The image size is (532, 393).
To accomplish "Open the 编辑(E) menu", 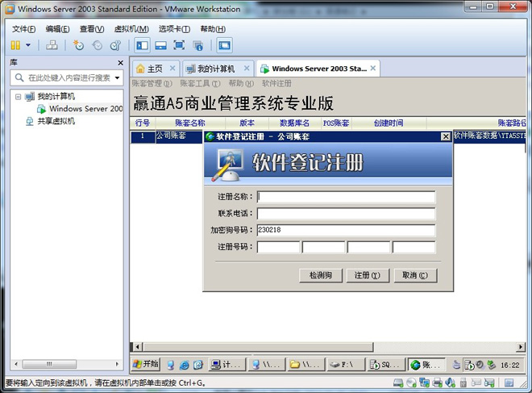I will (58, 29).
